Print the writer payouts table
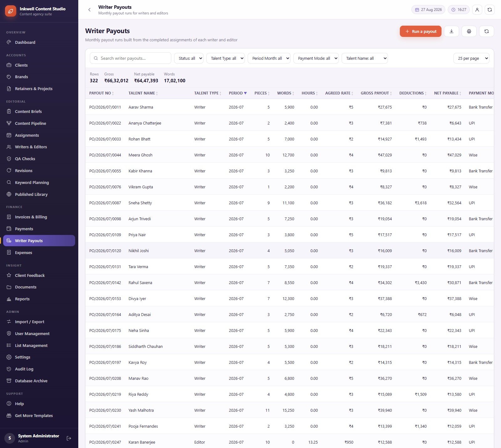The image size is (501, 448). coord(469,31)
